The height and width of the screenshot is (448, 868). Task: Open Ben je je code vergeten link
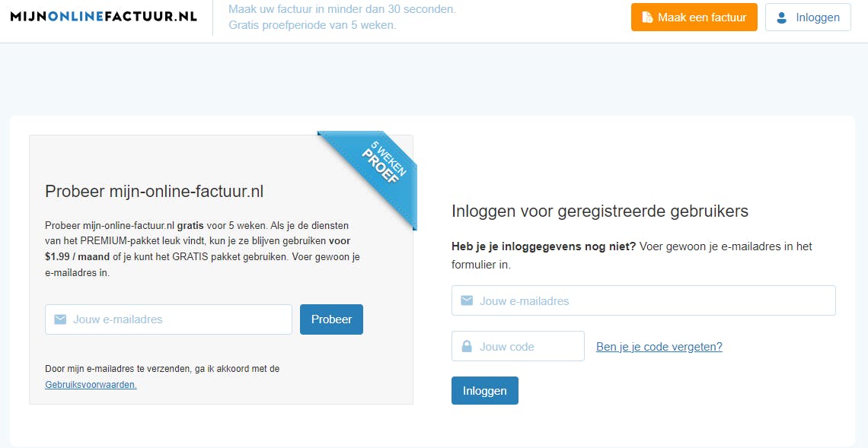pyautogui.click(x=659, y=347)
